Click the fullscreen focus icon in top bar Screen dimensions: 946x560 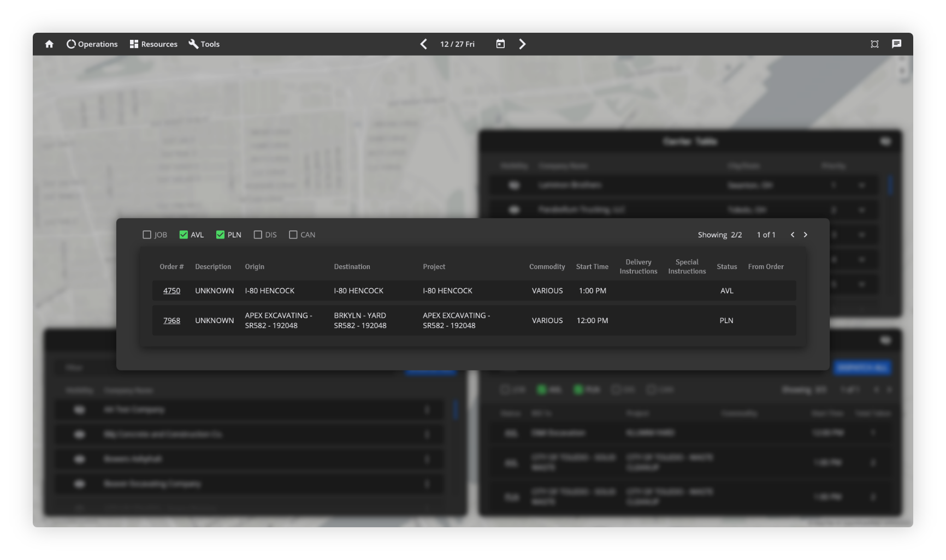click(874, 44)
